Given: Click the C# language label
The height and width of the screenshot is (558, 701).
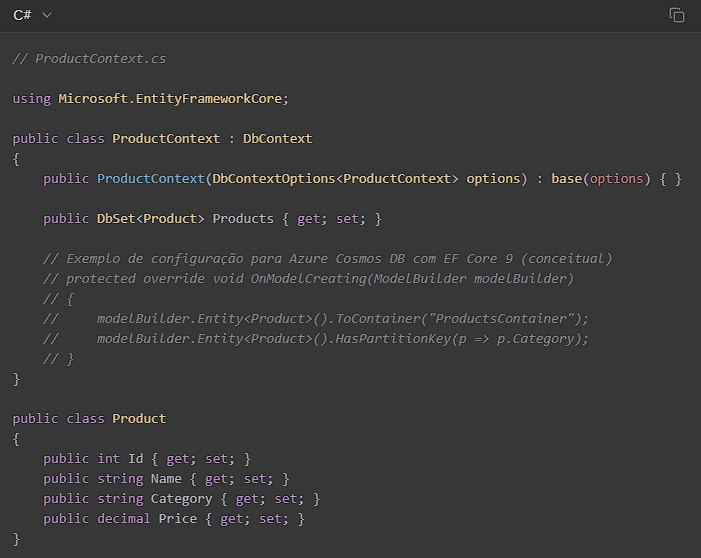Looking at the screenshot, I should (x=22, y=15).
